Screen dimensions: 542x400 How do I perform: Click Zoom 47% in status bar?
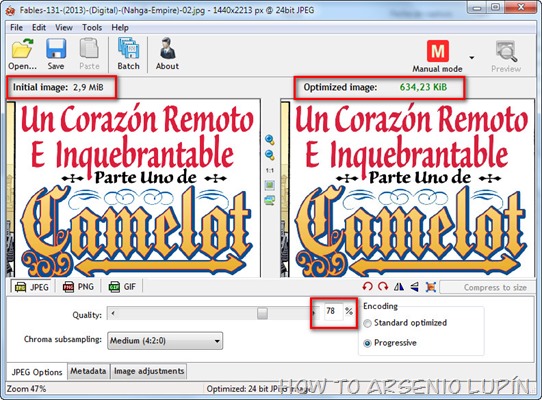pos(26,389)
